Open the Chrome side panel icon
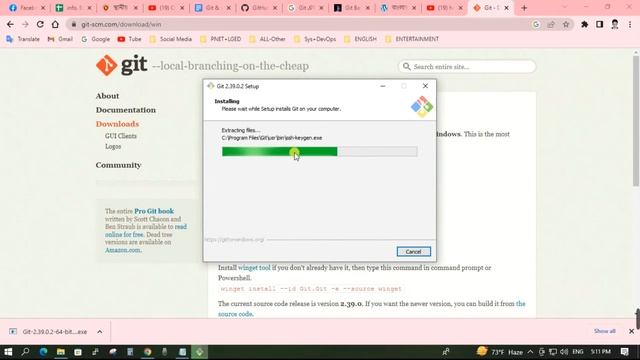 599,24
